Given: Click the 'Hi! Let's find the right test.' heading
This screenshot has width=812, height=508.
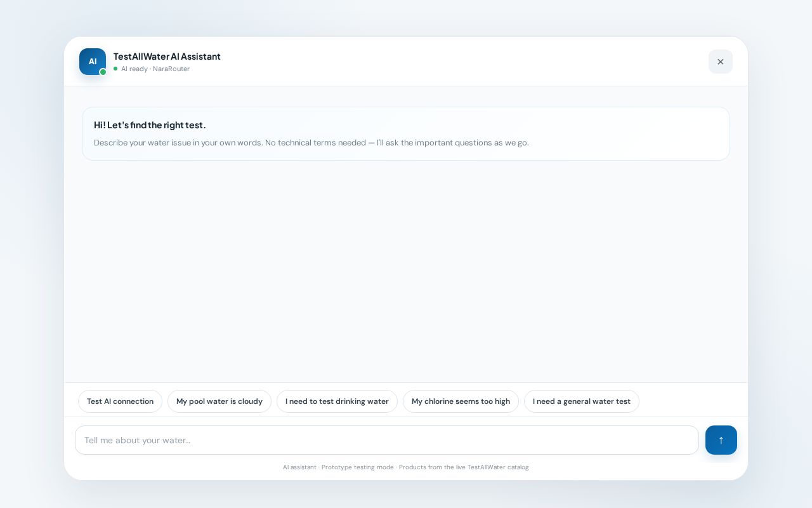Looking at the screenshot, I should click(x=150, y=125).
